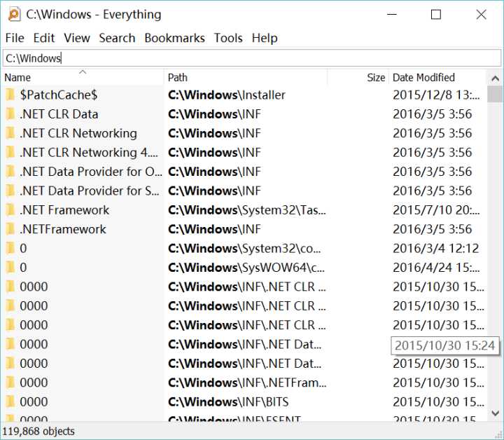Image resolution: width=504 pixels, height=440 pixels.
Task: Open the Tools menu
Action: coord(228,38)
